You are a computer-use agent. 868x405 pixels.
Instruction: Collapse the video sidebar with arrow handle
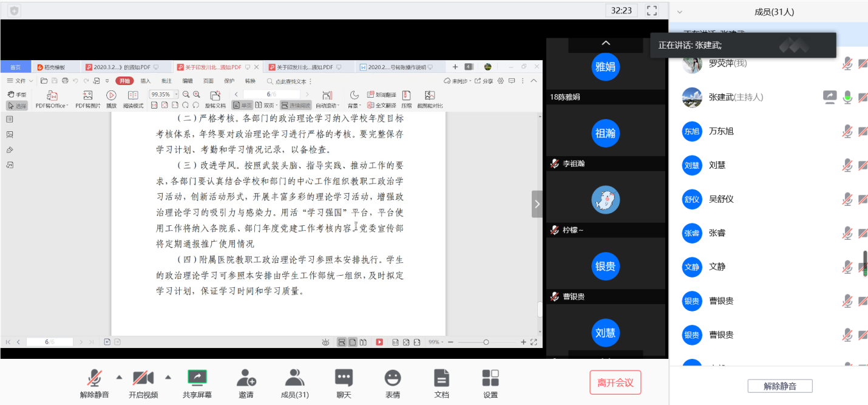click(537, 205)
